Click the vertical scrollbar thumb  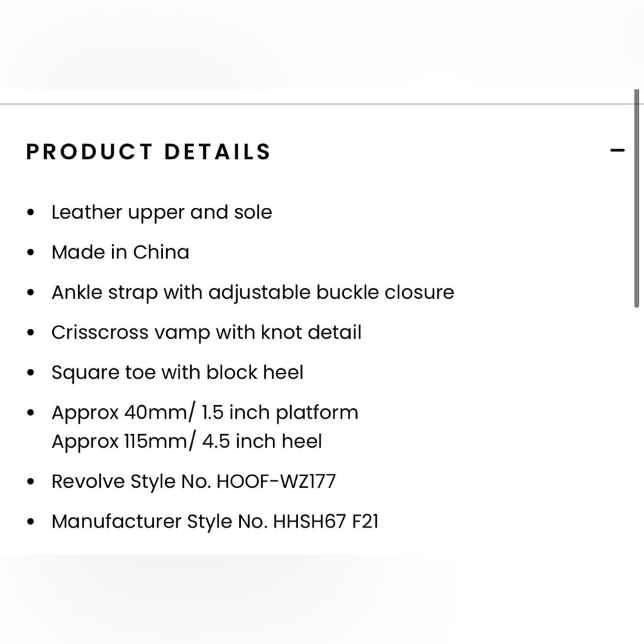pos(636,199)
